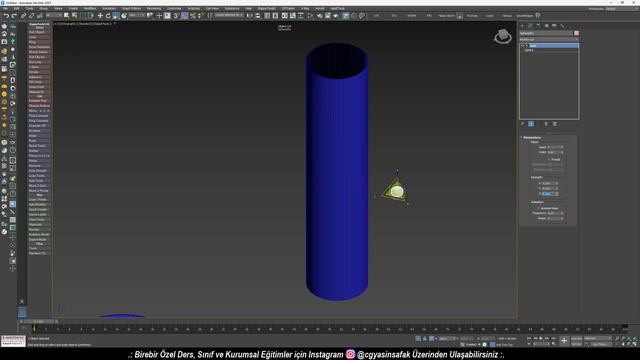This screenshot has width=640, height=360.
Task: Toggle the Percent Snap button
Action: [x=193, y=16]
